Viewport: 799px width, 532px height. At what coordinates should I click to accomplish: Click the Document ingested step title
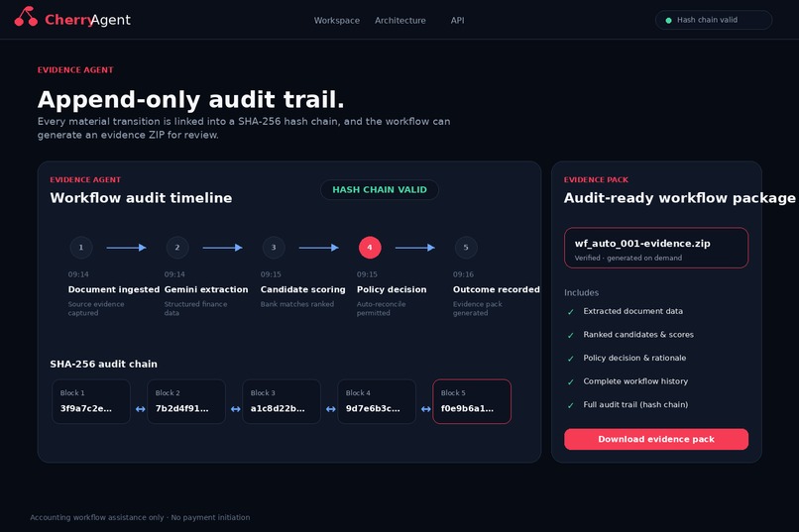point(114,289)
